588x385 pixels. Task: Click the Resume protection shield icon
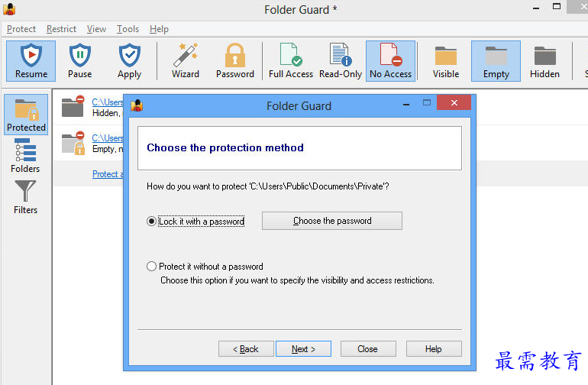(x=31, y=61)
